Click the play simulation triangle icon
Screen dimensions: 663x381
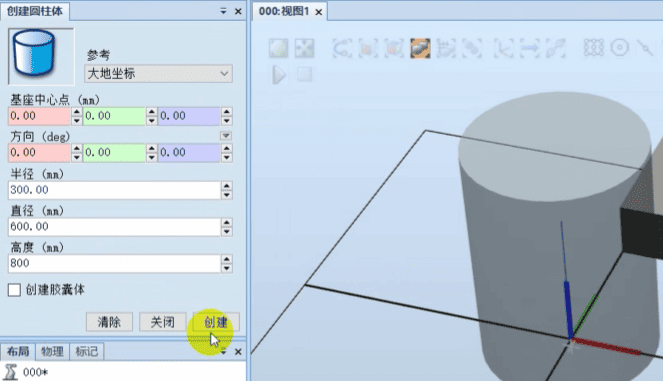click(x=279, y=75)
